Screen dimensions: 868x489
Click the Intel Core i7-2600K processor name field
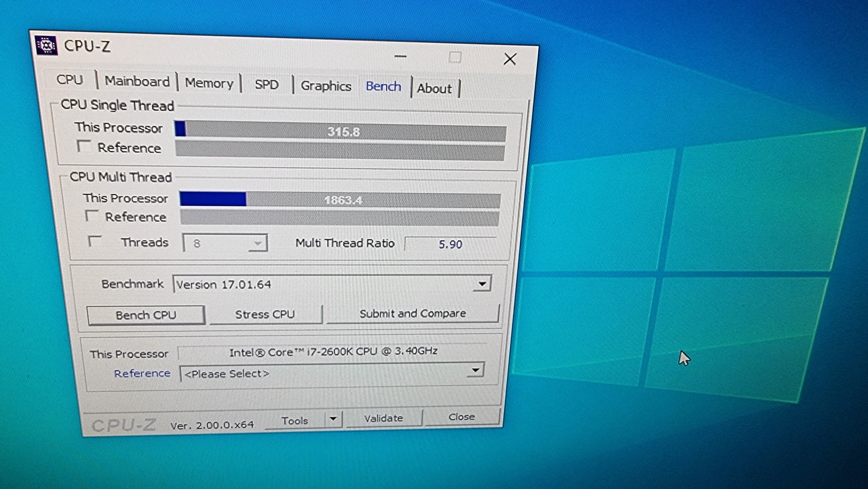click(x=333, y=352)
